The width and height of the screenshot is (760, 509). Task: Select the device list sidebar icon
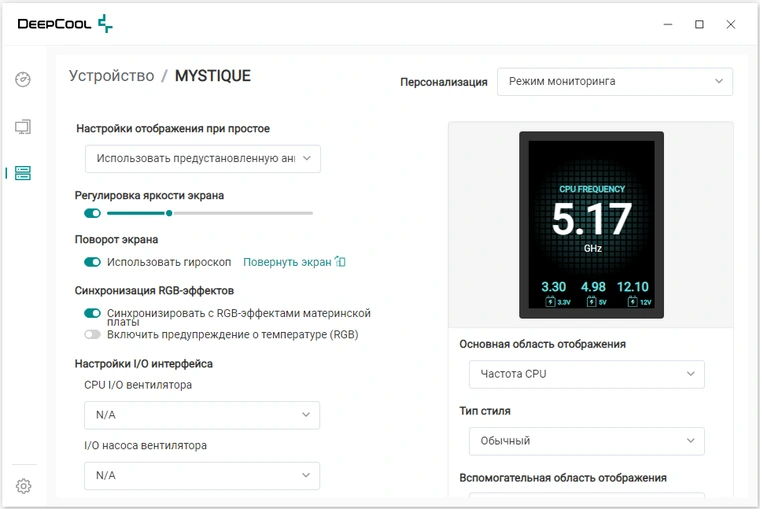[23, 173]
